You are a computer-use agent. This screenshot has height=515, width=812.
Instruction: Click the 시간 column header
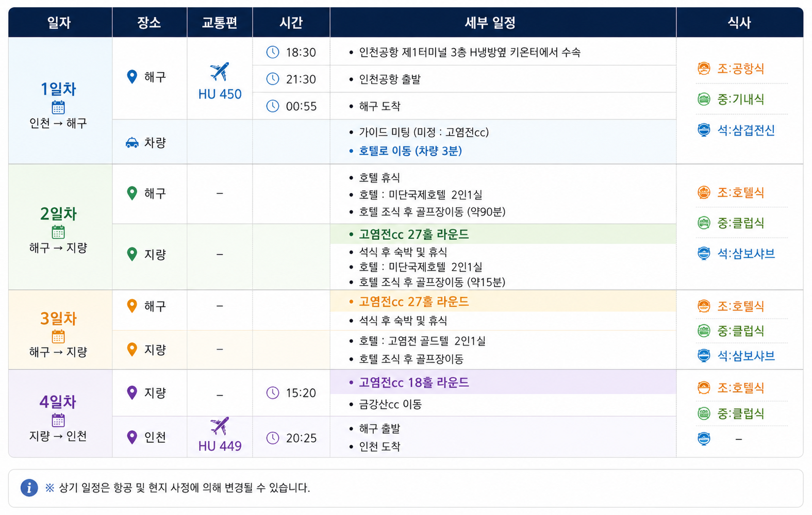(x=291, y=23)
